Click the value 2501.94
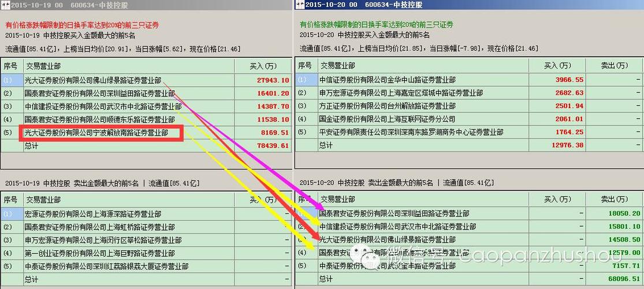 569,106
